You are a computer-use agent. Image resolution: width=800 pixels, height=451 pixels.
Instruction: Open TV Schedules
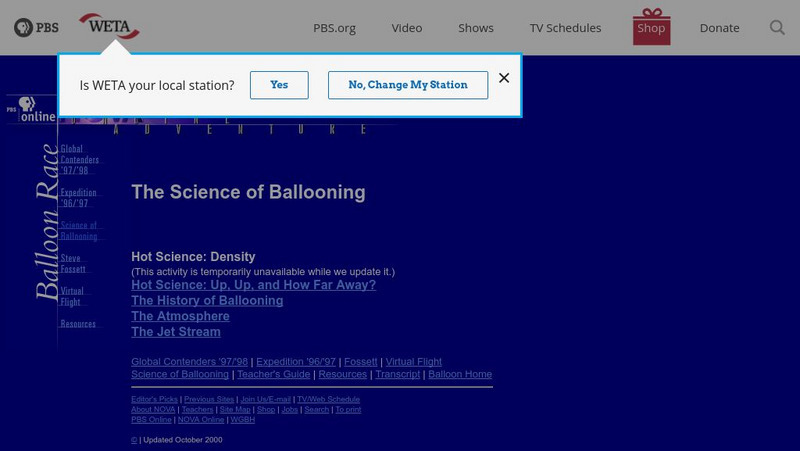pyautogui.click(x=565, y=28)
